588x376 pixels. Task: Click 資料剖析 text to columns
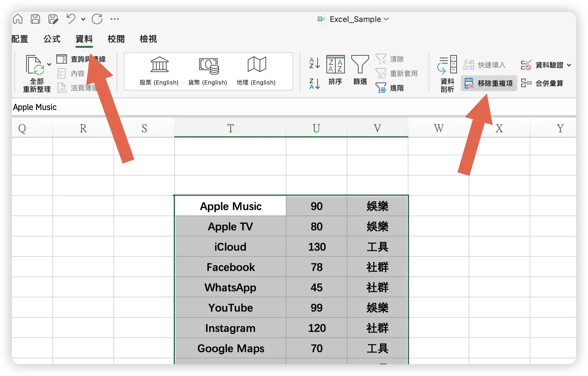447,74
